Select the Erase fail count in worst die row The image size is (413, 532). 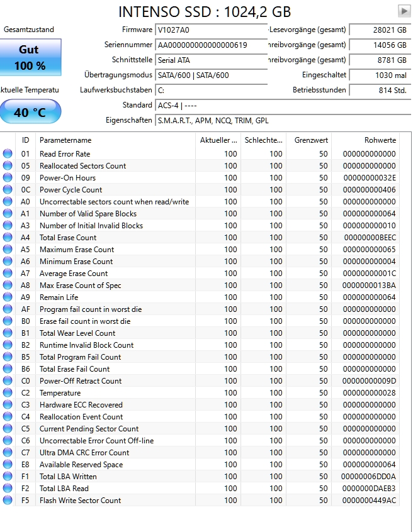(200, 321)
